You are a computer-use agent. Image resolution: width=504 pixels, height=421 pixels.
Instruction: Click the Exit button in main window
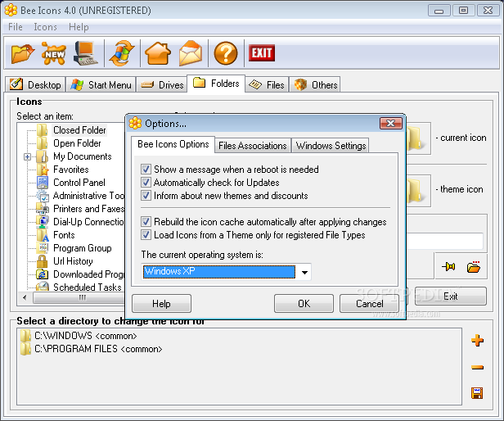(x=450, y=297)
